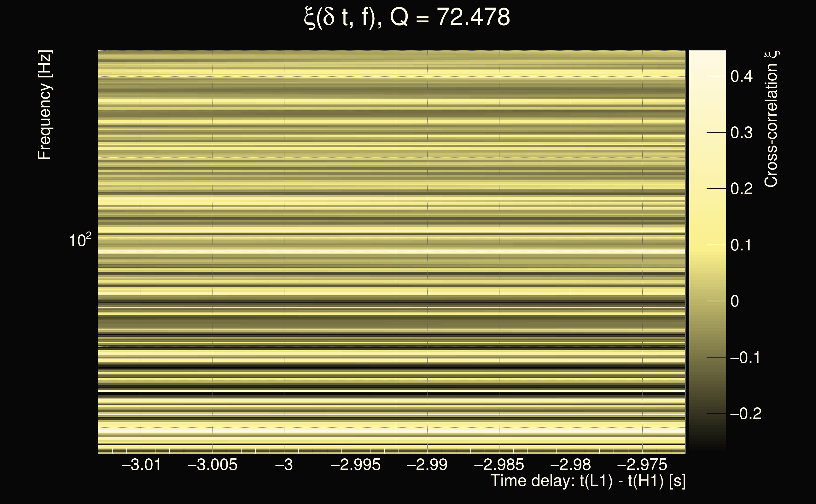
Task: Click the Frequency [Hz] axis label
Action: (44, 105)
